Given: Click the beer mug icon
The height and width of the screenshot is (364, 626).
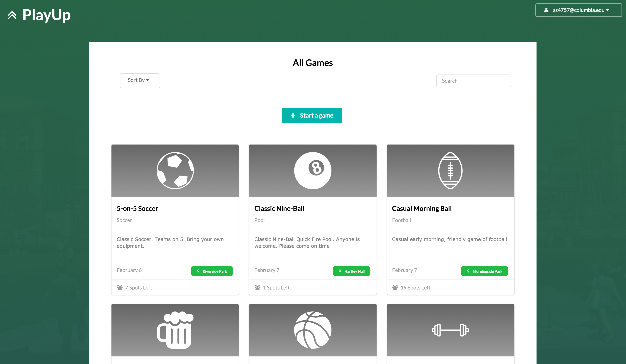Looking at the screenshot, I should pos(175,330).
